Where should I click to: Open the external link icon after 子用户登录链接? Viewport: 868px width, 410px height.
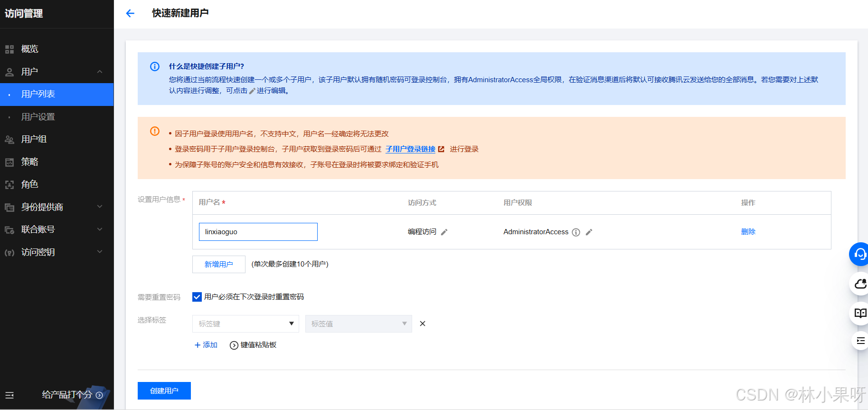(x=441, y=149)
